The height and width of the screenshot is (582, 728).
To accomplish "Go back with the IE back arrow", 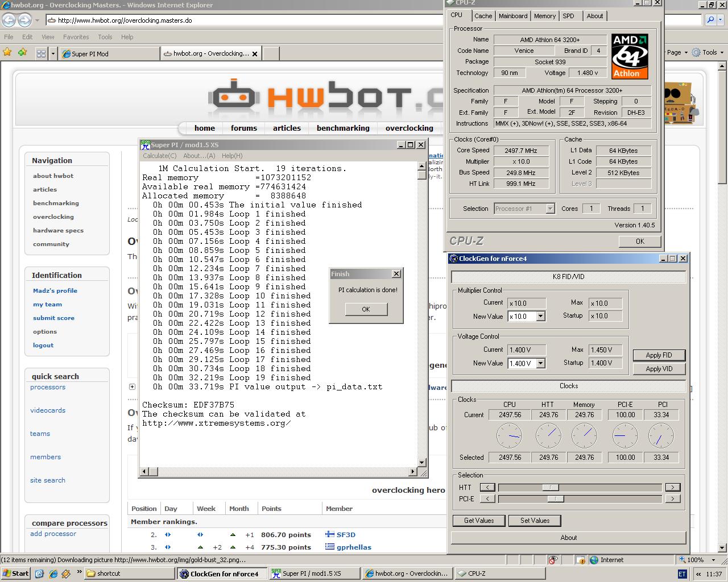I will pyautogui.click(x=9, y=20).
